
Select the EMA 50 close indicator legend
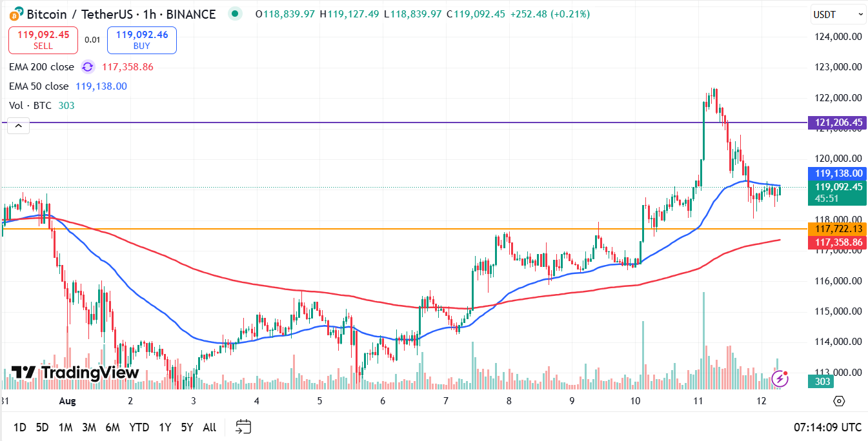[39, 86]
